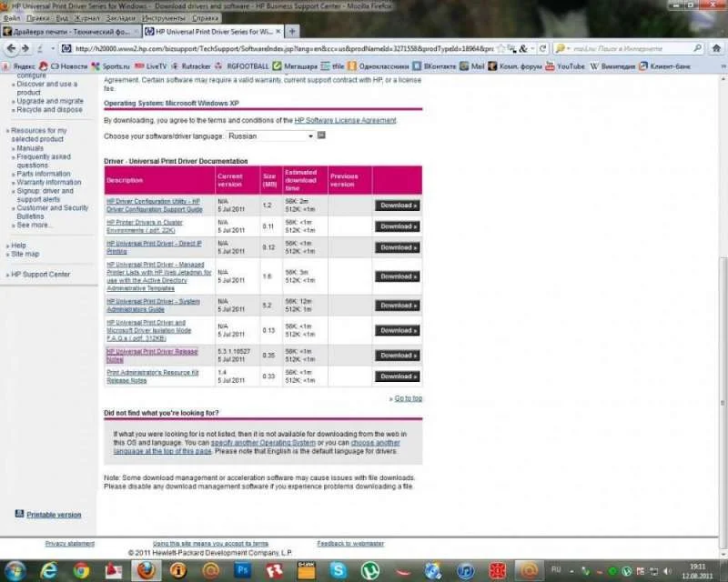Open the Manuals sidebar link
728x582 pixels.
pyautogui.click(x=30, y=148)
